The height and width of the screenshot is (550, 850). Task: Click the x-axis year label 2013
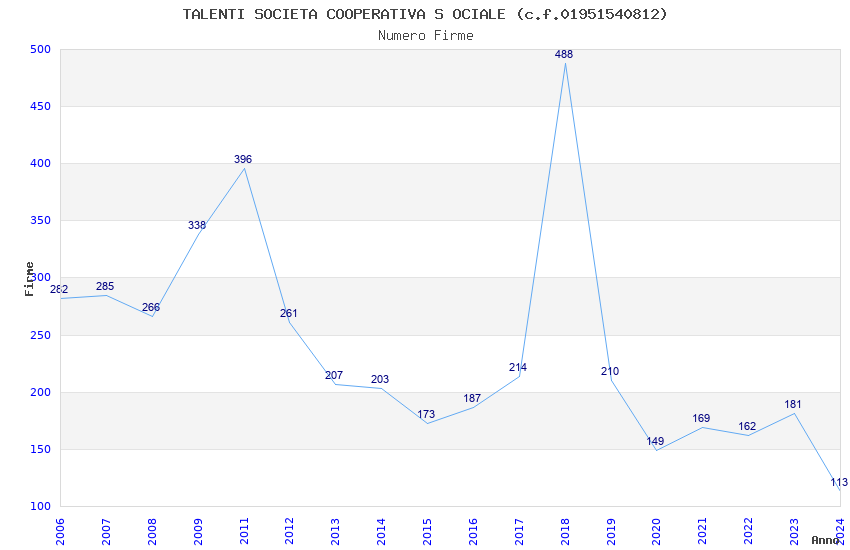pos(336,532)
